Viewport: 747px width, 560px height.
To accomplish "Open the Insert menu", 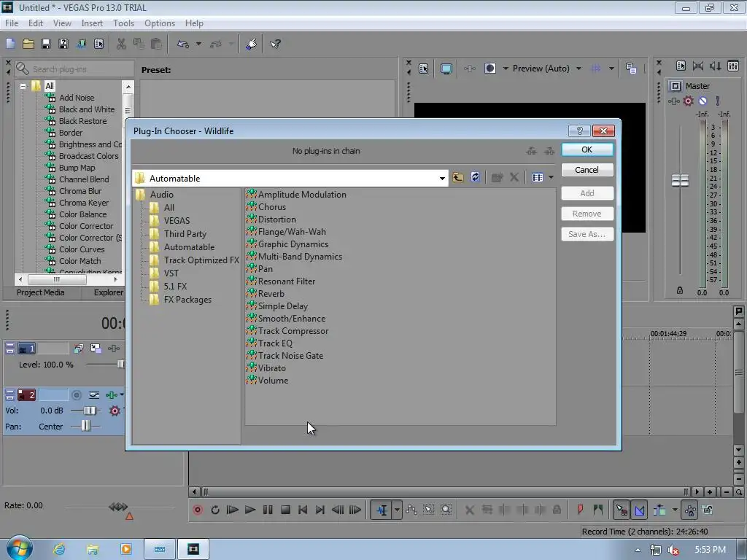I will (91, 23).
